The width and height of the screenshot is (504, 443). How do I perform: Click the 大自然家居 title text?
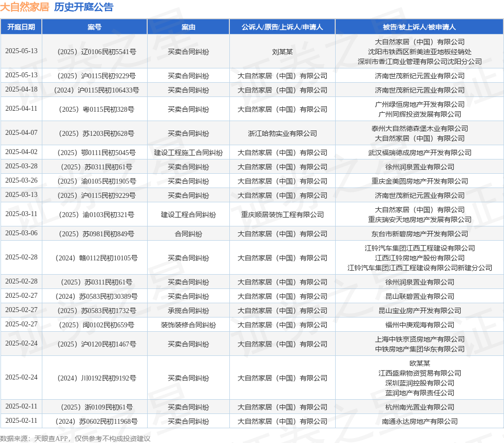(x=25, y=7)
